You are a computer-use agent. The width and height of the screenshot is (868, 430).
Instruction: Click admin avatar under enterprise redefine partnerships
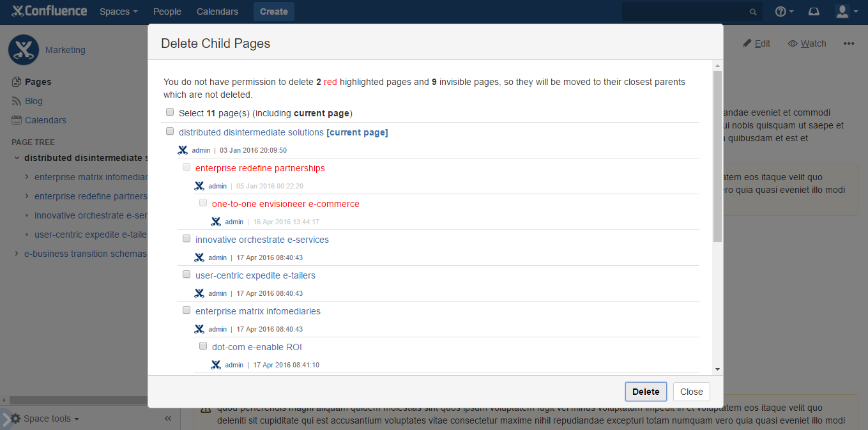click(x=199, y=186)
